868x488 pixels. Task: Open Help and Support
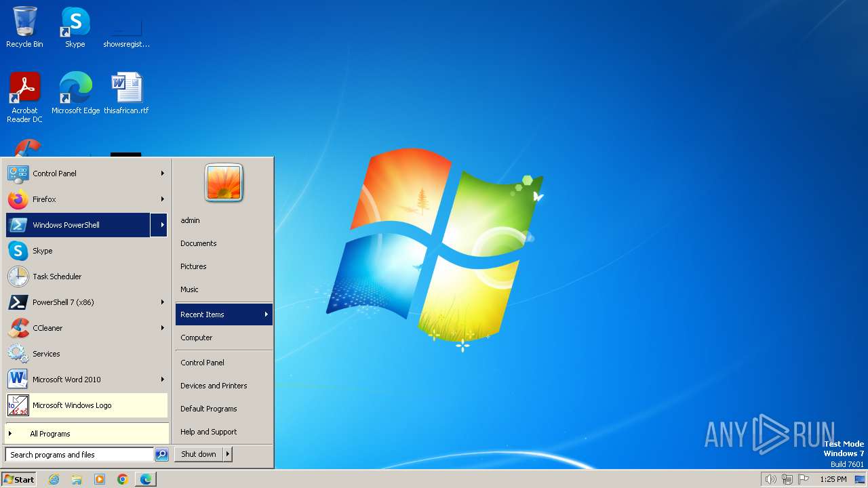tap(208, 432)
